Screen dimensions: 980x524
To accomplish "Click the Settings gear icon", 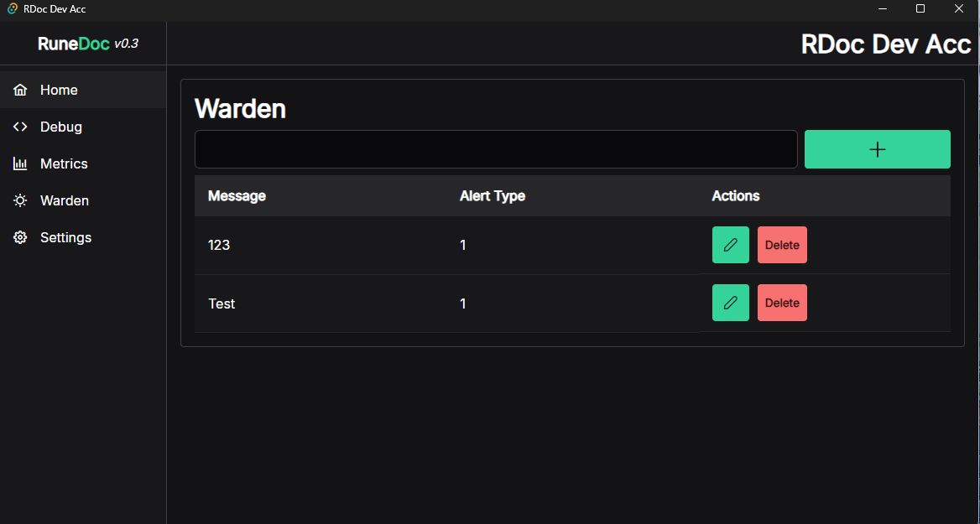I will (x=20, y=237).
